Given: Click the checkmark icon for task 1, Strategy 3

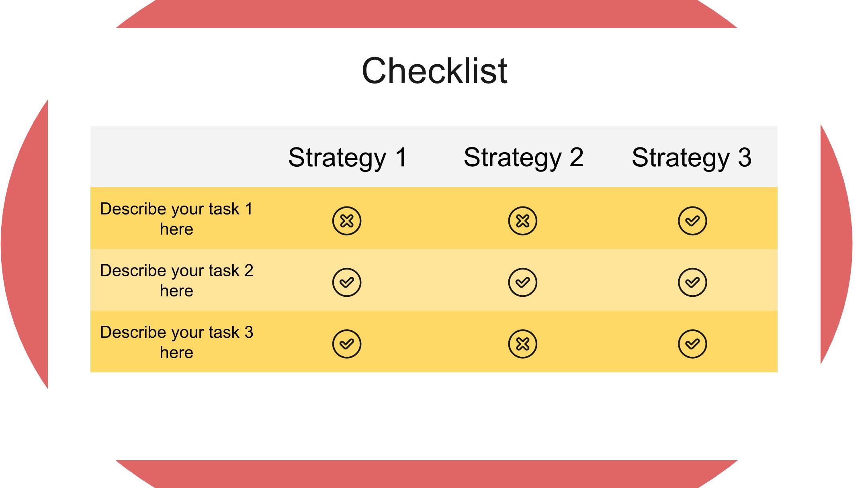Looking at the screenshot, I should click(692, 221).
